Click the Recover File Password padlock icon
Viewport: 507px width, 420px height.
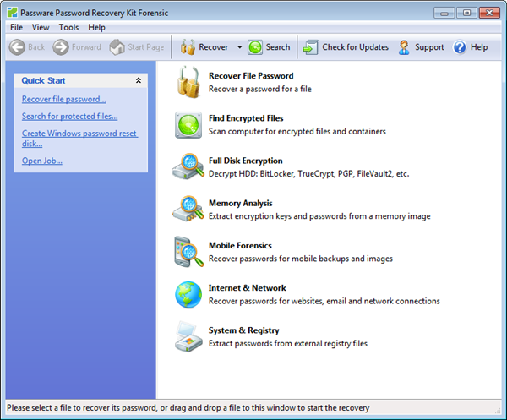click(x=188, y=82)
